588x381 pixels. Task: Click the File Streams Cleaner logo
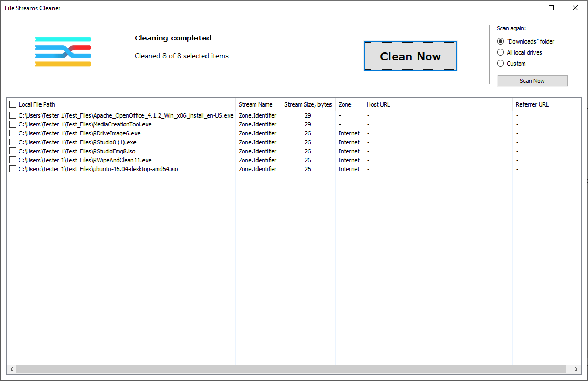pos(63,52)
